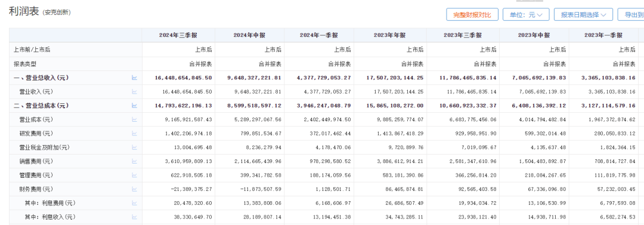
Task: Select the 2024年三季报 column header
Action: pos(178,35)
